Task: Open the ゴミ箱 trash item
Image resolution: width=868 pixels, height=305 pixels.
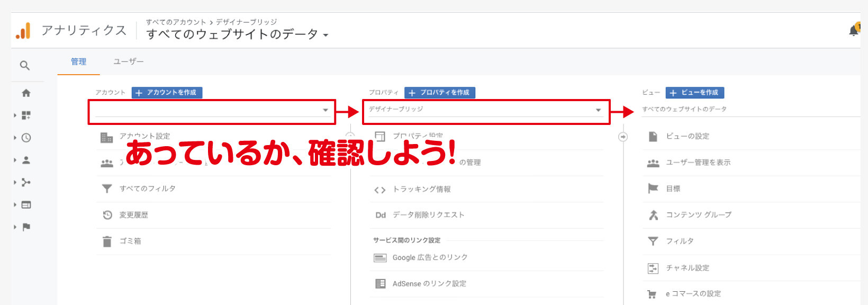Action: [130, 241]
